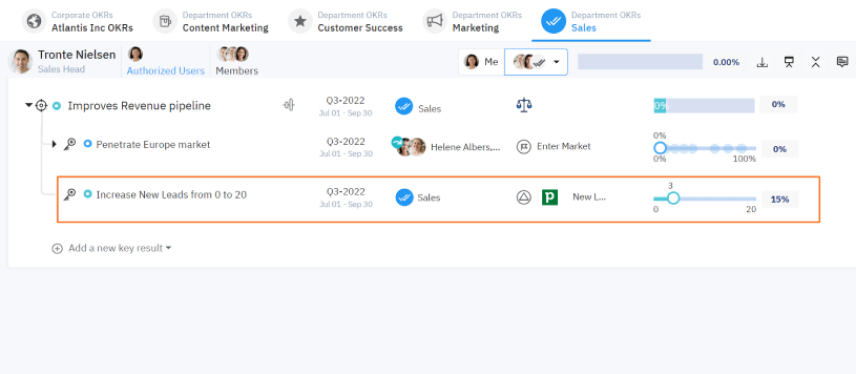Switch to Content Marketing department tab
This screenshot has height=374, width=856.
[x=211, y=22]
